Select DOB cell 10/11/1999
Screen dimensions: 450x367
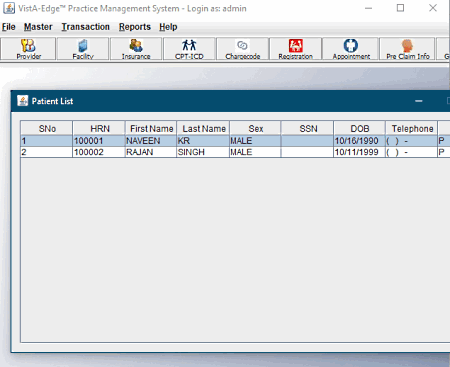[x=360, y=152]
